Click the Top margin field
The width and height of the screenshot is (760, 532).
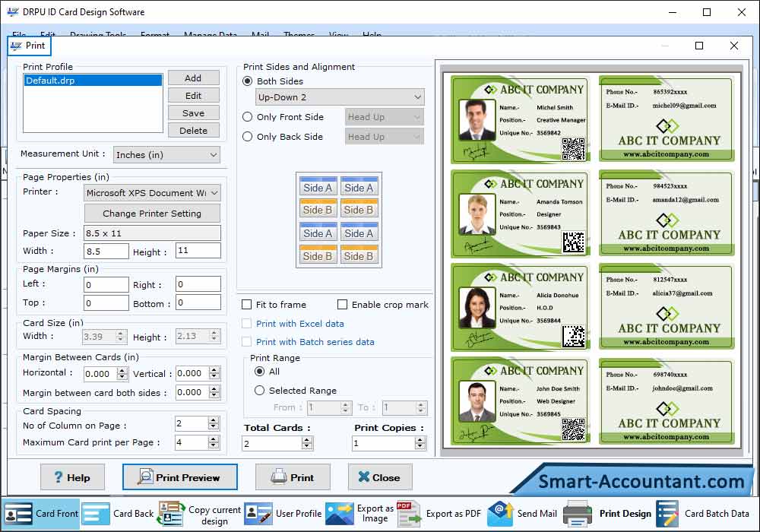click(x=106, y=303)
